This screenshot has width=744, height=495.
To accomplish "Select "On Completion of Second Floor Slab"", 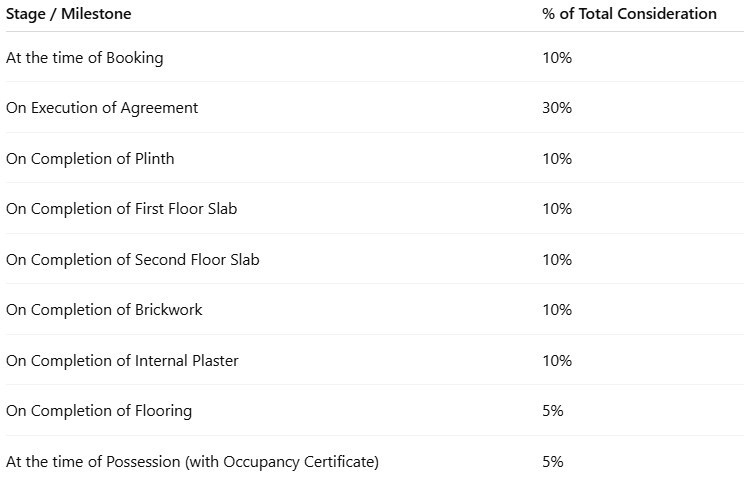I will pos(132,260).
